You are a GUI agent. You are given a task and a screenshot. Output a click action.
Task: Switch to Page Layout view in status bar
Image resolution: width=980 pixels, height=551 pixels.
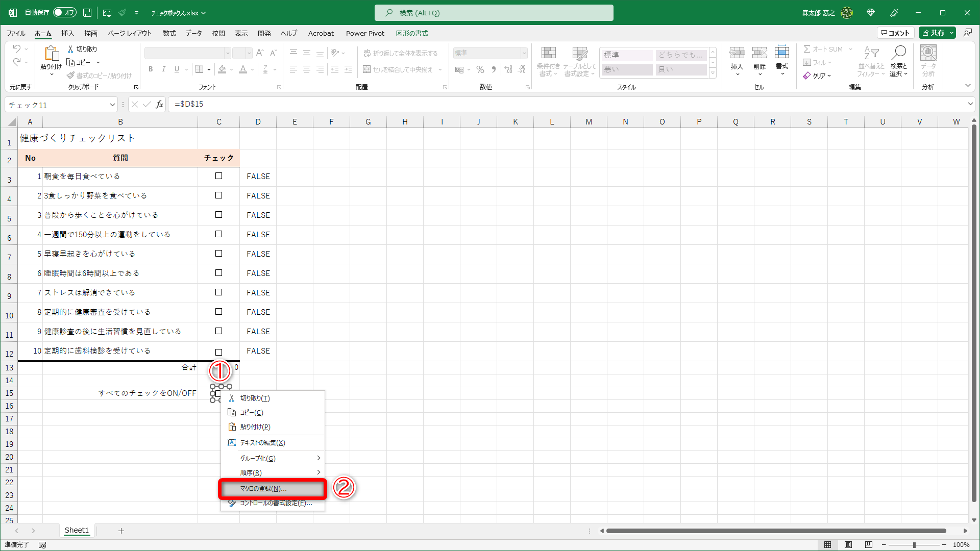[x=848, y=544]
